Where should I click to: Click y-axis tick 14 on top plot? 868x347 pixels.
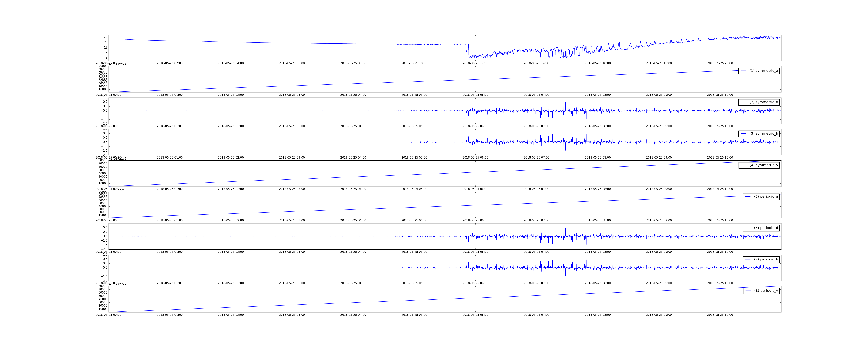(106, 58)
